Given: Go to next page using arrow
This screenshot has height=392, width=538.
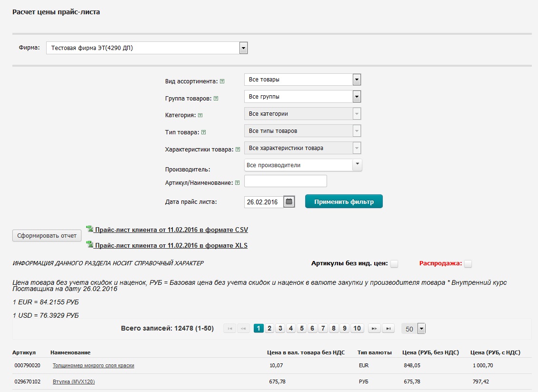Looking at the screenshot, I should tap(374, 328).
